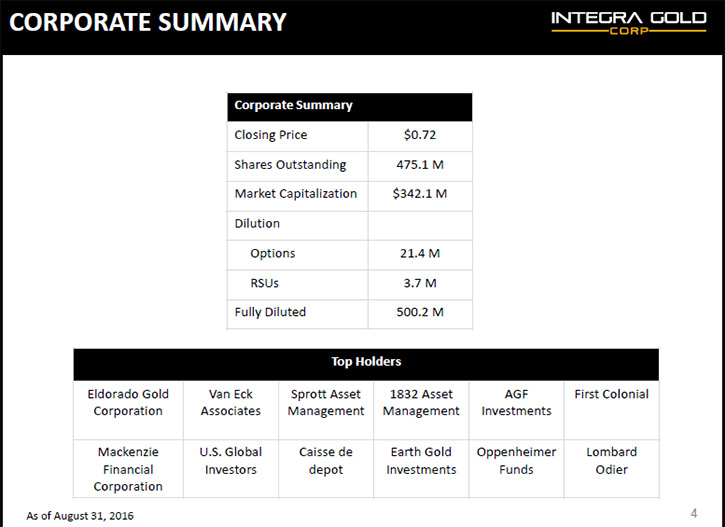Screen dimensions: 725x527
Task: Select the 3.7 M RSUs value
Action: (420, 283)
